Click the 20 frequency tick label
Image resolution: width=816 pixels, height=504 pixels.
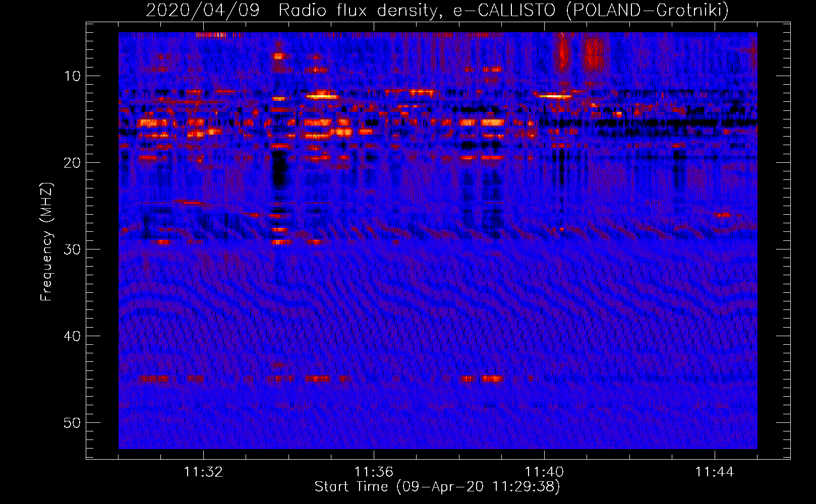coord(72,163)
